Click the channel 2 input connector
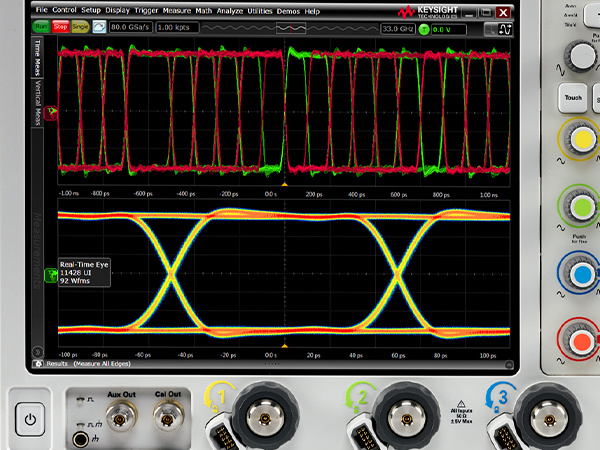Screen dimensions: 600x450 [406, 417]
